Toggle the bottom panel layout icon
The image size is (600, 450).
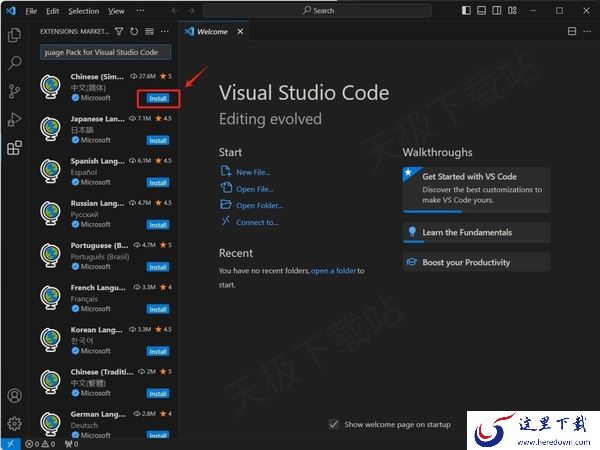[481, 11]
